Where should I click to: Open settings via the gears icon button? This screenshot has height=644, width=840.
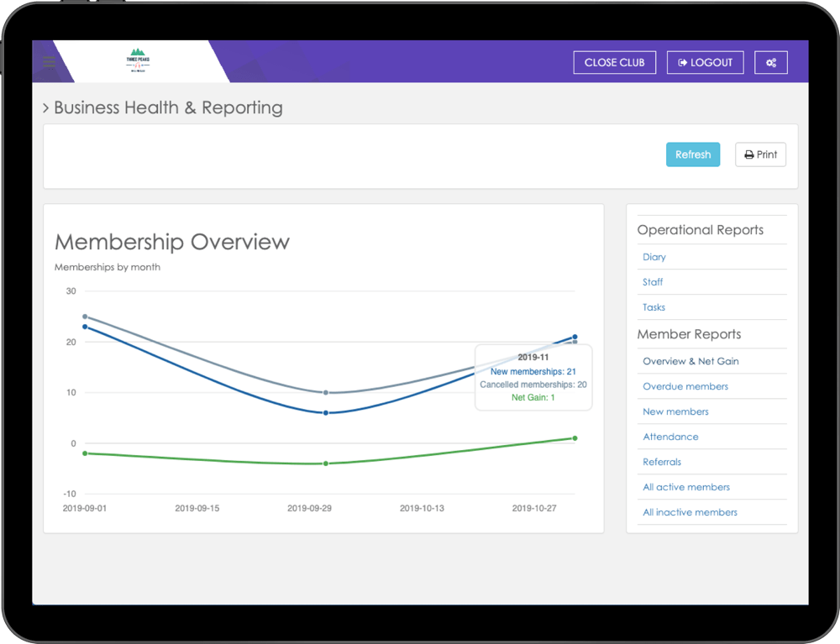770,63
